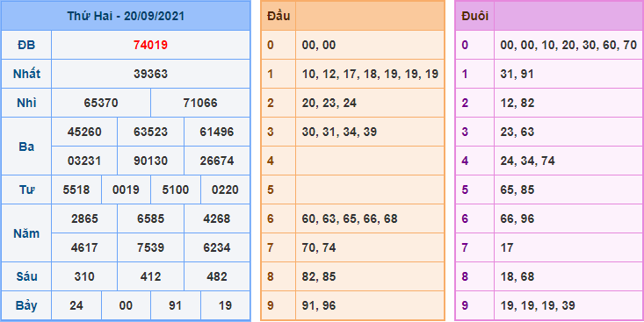The height and width of the screenshot is (322, 644).
Task: Click digit label 5 in the Đầu table
Action: [271, 190]
